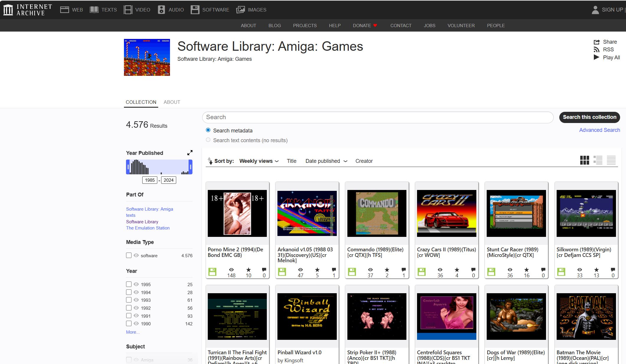Select the Search metadata radio button
This screenshot has height=364, width=626.
[x=208, y=130]
